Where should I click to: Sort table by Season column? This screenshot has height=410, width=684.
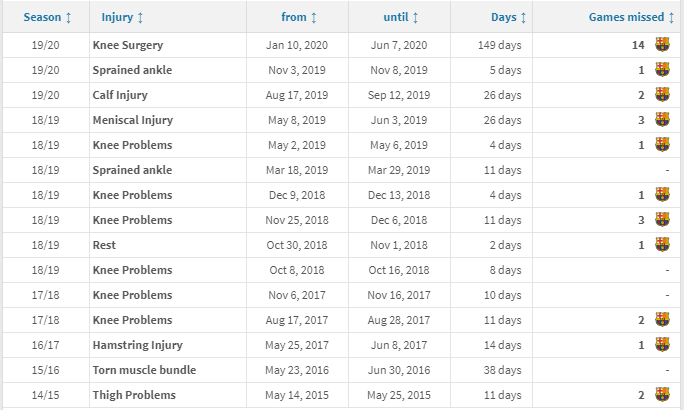(x=47, y=17)
